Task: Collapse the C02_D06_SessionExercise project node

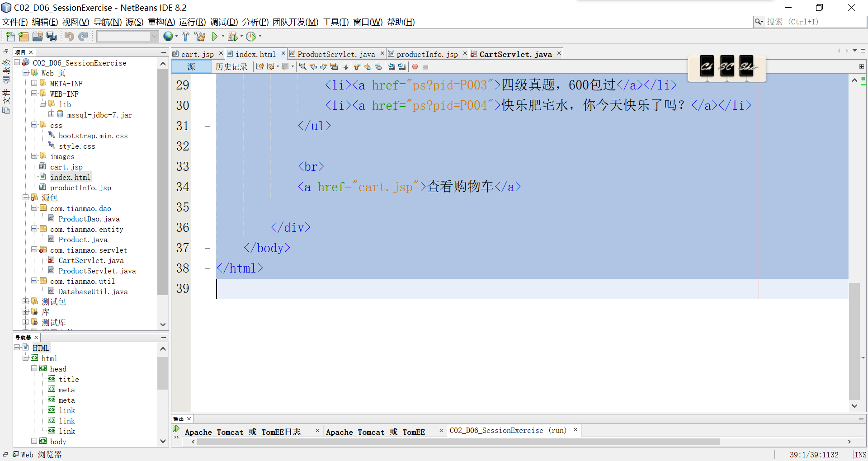Action: click(x=17, y=62)
